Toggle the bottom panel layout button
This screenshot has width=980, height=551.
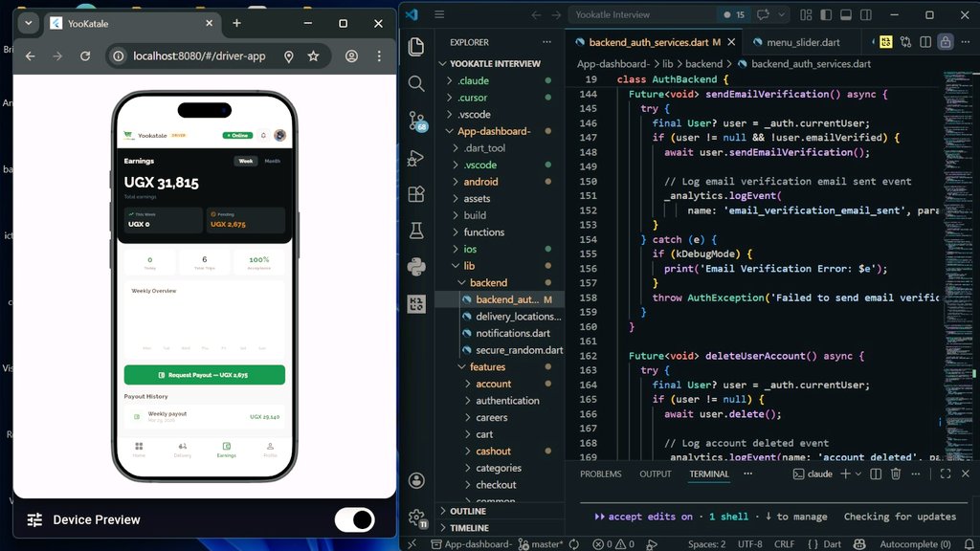click(x=846, y=14)
